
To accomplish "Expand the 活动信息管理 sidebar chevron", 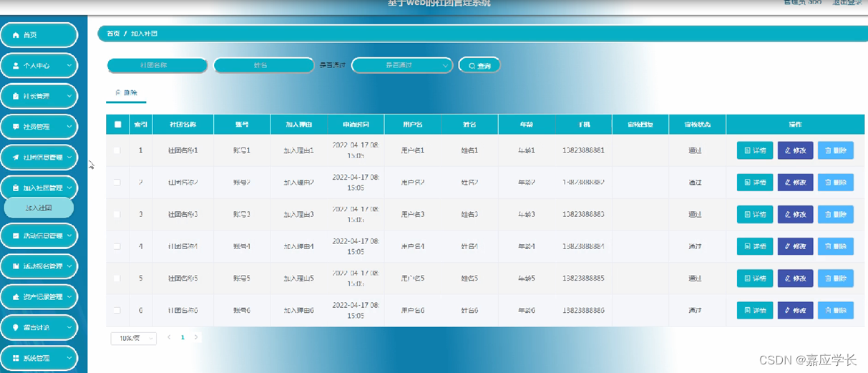I will click(69, 236).
